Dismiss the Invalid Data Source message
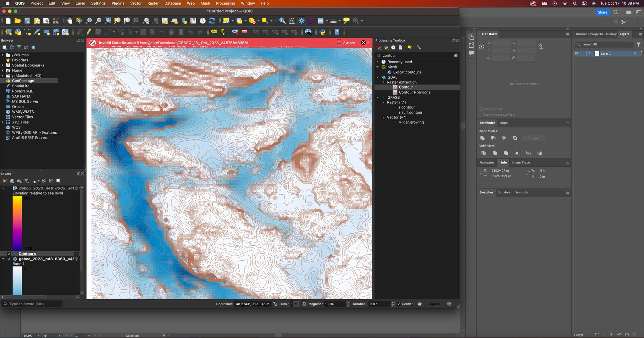Image resolution: width=644 pixels, height=338 pixels. point(363,43)
